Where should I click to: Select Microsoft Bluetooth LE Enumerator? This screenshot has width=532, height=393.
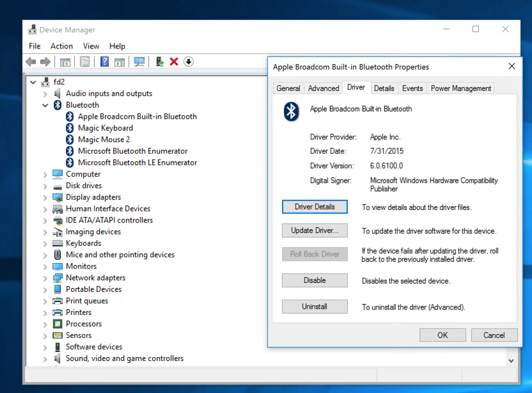pos(137,163)
